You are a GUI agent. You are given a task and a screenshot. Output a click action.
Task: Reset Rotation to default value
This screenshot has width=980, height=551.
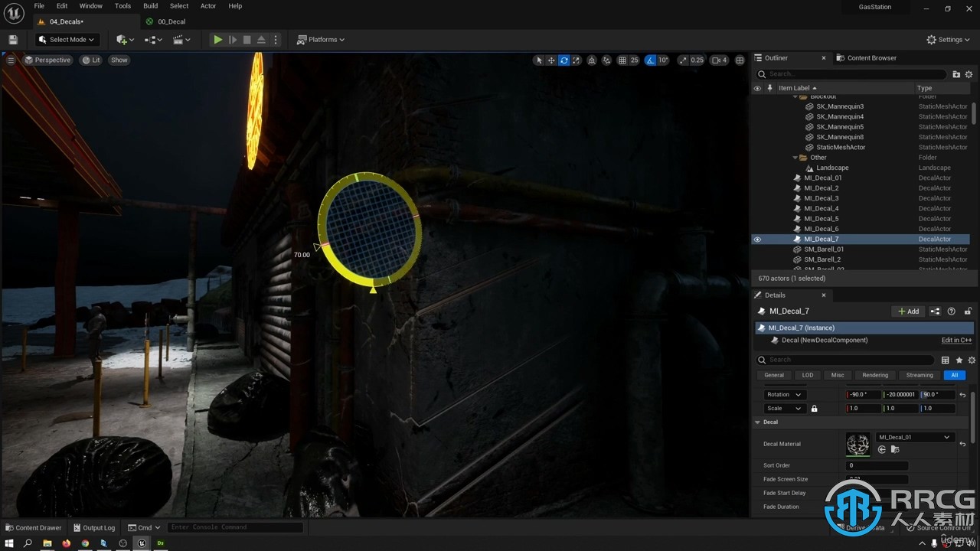(x=962, y=395)
